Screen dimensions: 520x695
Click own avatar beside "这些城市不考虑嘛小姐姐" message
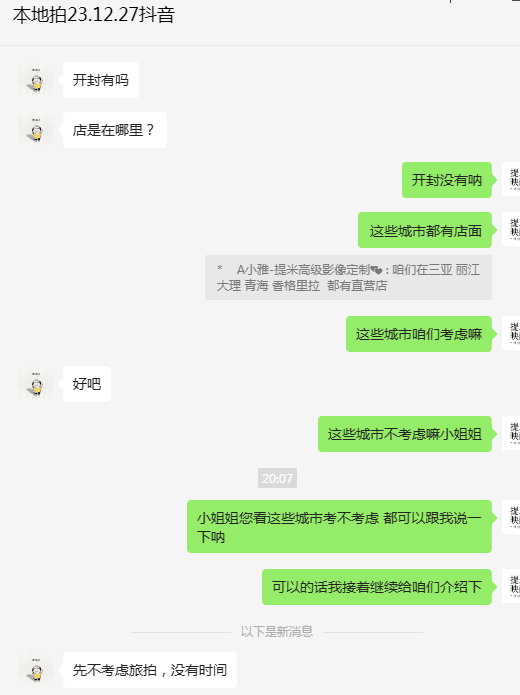click(x=511, y=433)
